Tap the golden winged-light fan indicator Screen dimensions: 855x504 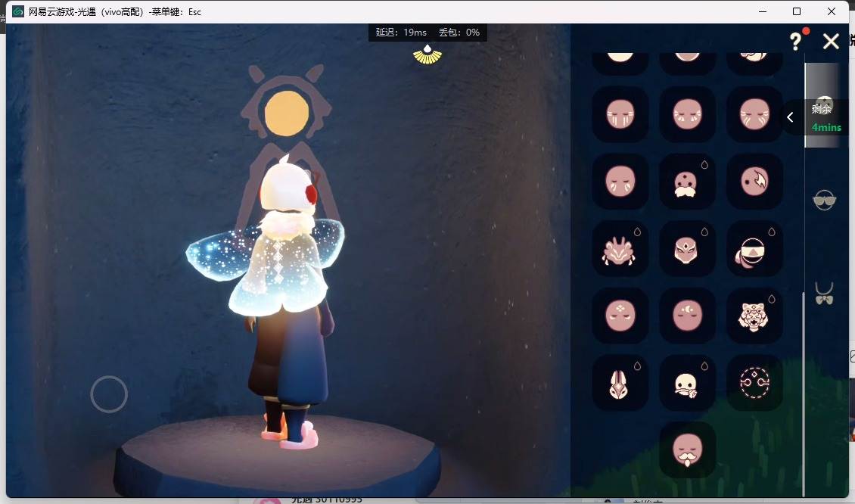click(427, 54)
